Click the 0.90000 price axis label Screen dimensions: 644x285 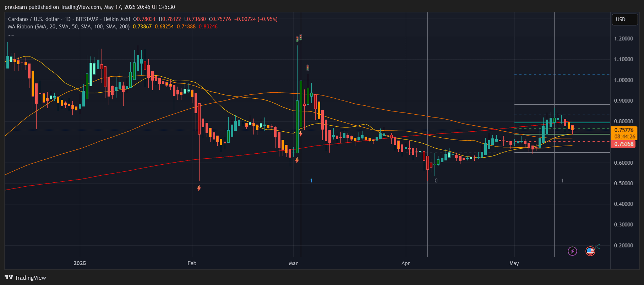click(x=623, y=101)
